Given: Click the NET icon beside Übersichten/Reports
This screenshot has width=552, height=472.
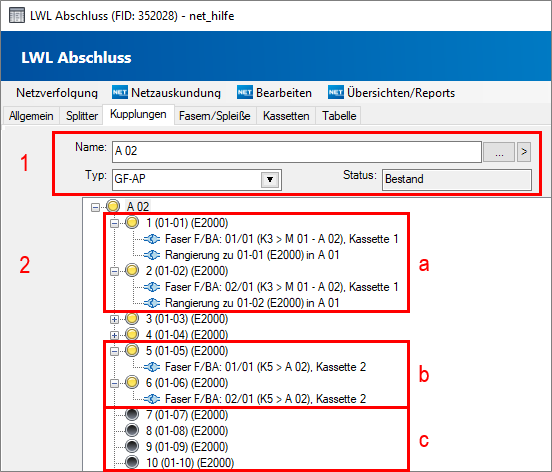Looking at the screenshot, I should [x=336, y=93].
